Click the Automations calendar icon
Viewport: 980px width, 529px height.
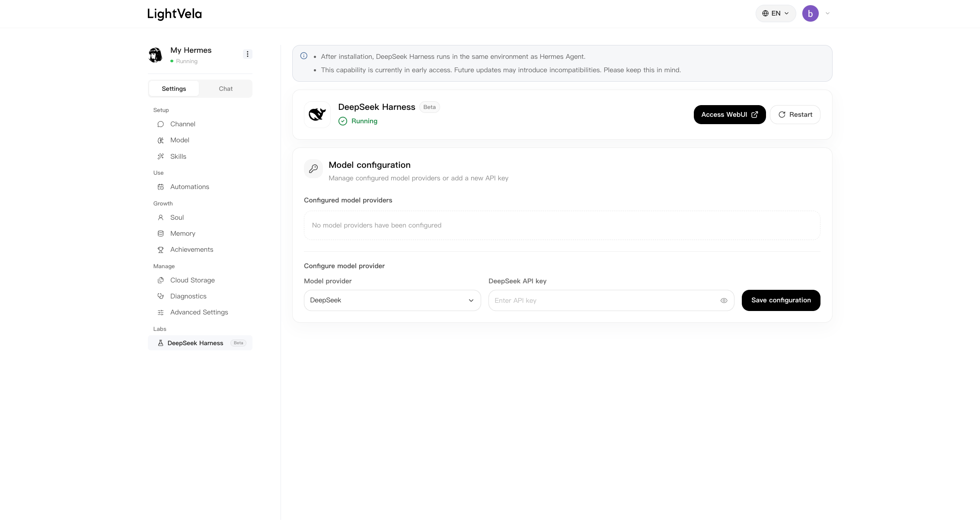160,187
